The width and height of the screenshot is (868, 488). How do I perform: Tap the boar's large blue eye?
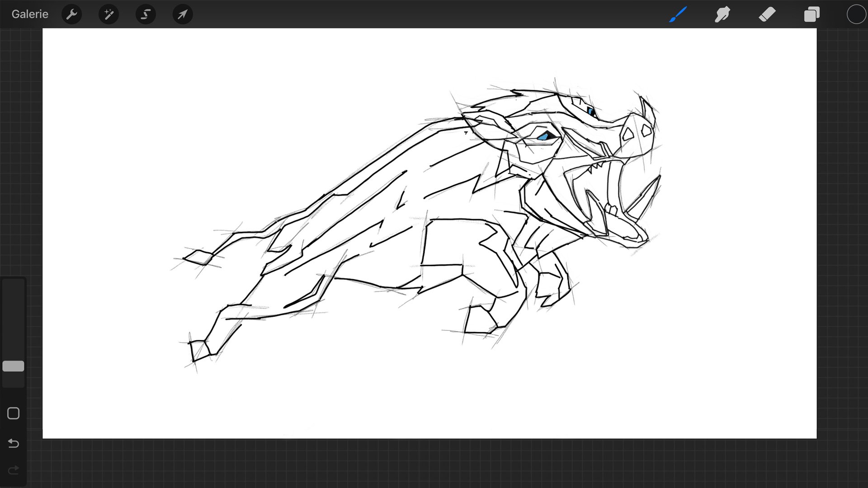click(x=544, y=136)
